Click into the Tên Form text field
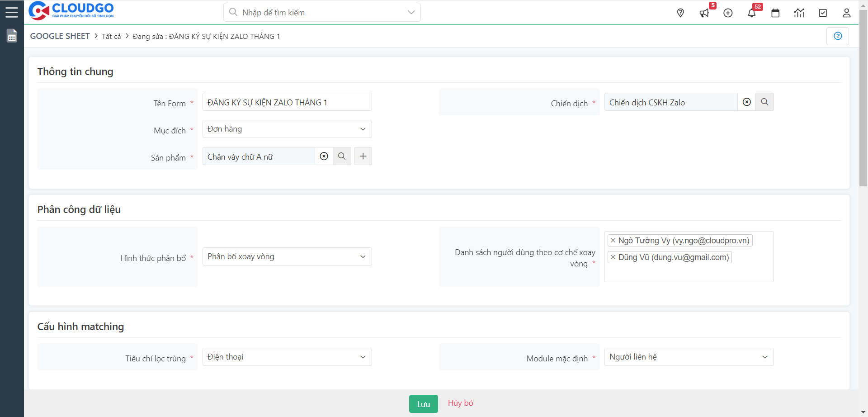Image resolution: width=868 pixels, height=417 pixels. tap(287, 102)
